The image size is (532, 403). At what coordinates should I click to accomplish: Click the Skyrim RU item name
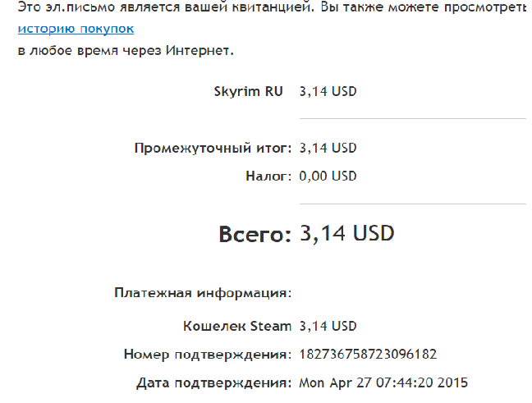pos(249,92)
